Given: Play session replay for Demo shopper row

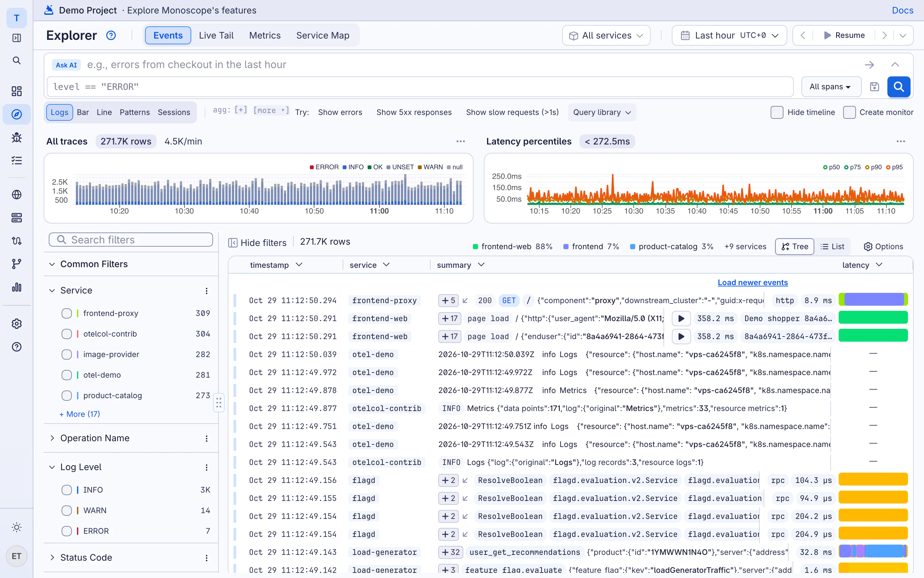Looking at the screenshot, I should click(x=681, y=319).
